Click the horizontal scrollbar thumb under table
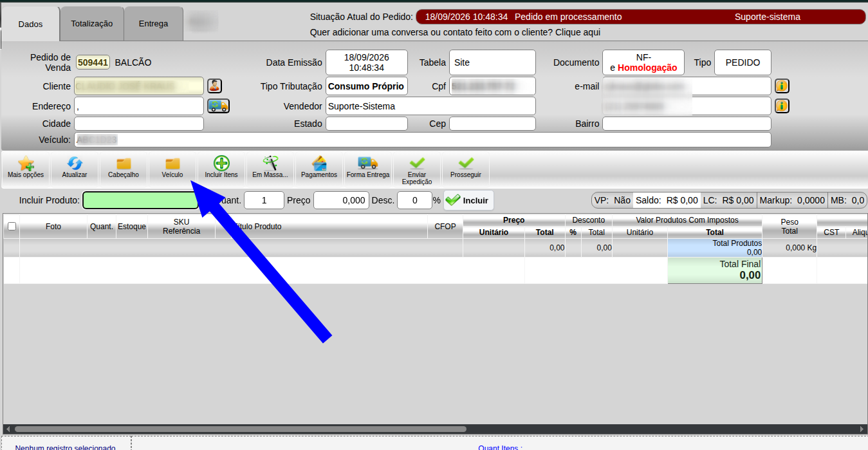868x450 pixels. [x=241, y=429]
